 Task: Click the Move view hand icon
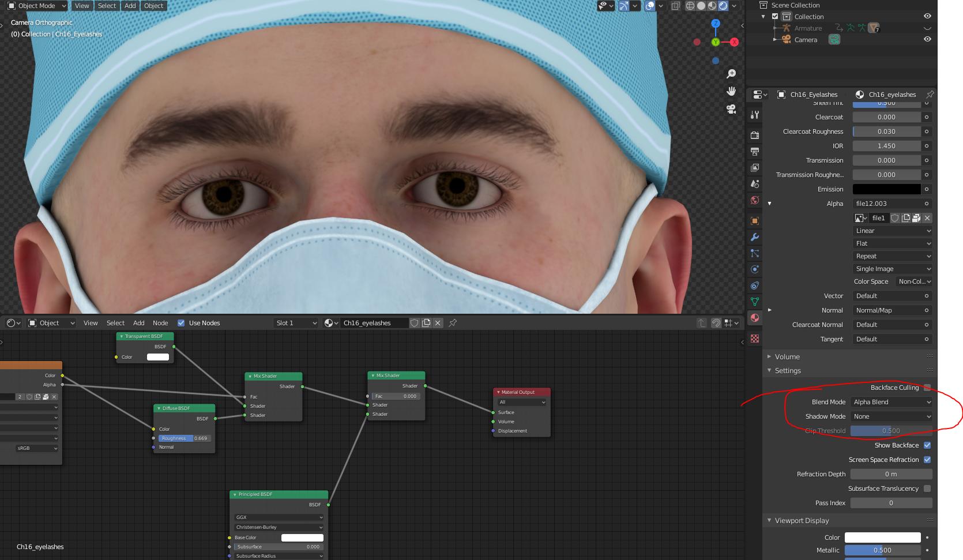pos(731,91)
